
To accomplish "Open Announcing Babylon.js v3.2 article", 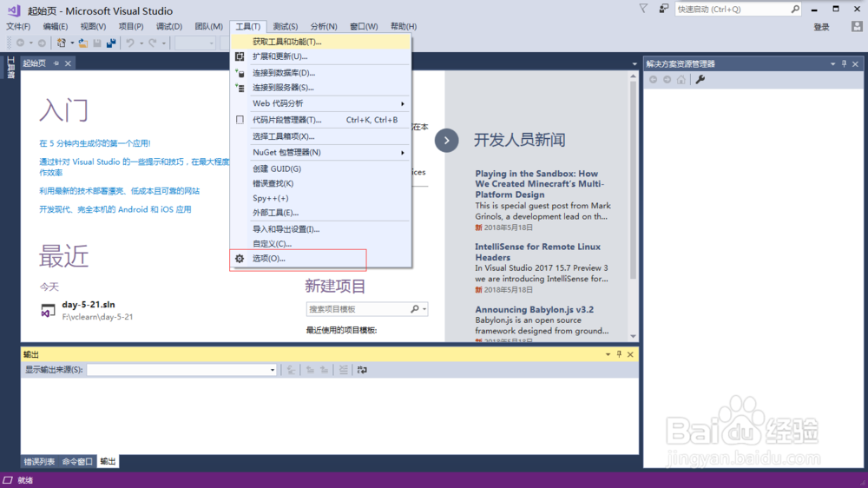I will click(534, 310).
